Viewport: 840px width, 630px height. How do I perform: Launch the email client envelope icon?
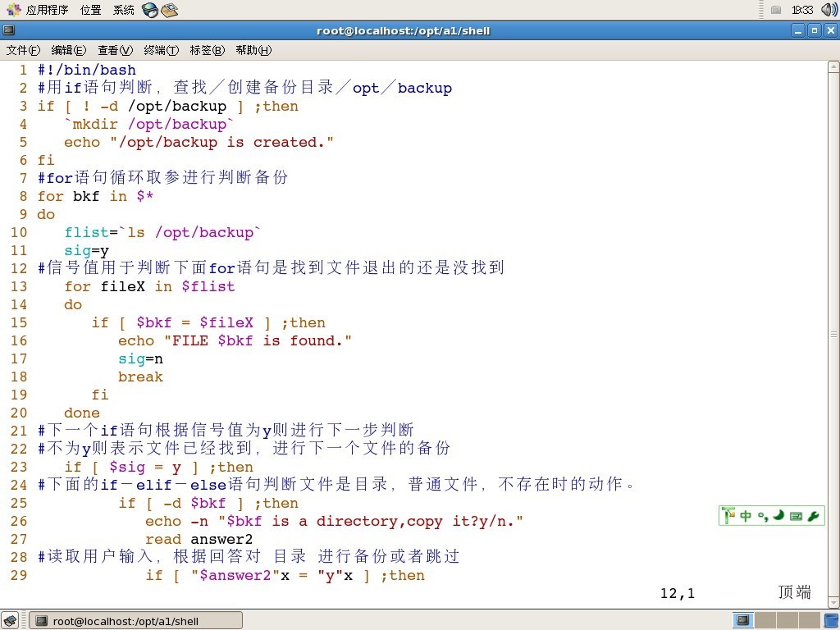[x=169, y=10]
